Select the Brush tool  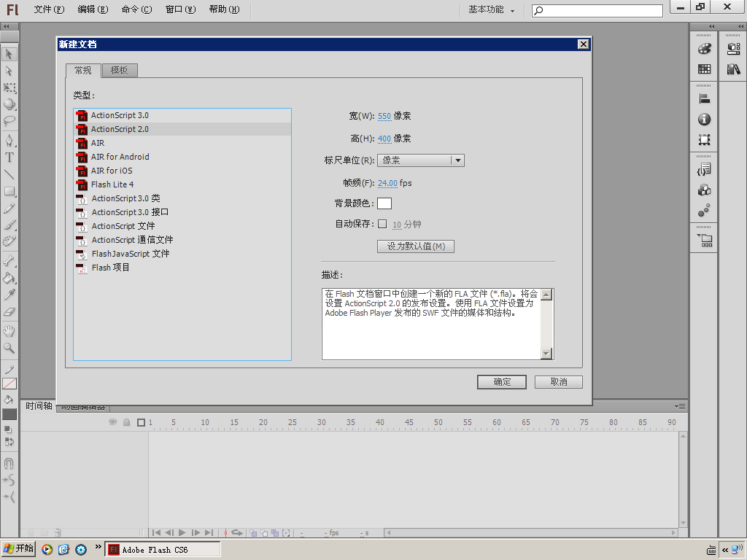[9, 225]
